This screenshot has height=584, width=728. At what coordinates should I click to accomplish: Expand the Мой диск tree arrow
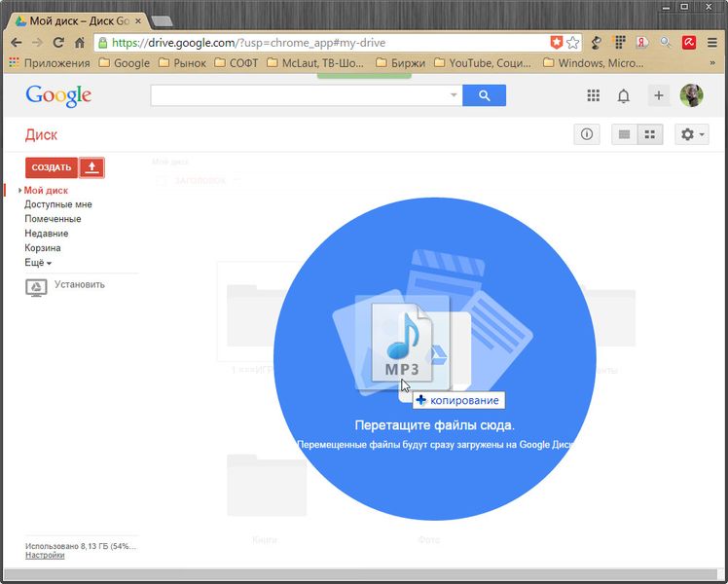point(20,191)
